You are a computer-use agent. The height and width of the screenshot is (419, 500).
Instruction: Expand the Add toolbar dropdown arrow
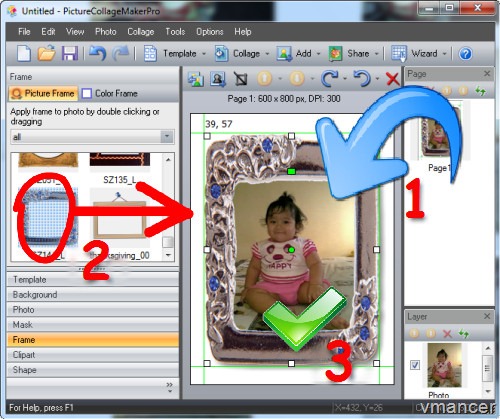(x=318, y=54)
